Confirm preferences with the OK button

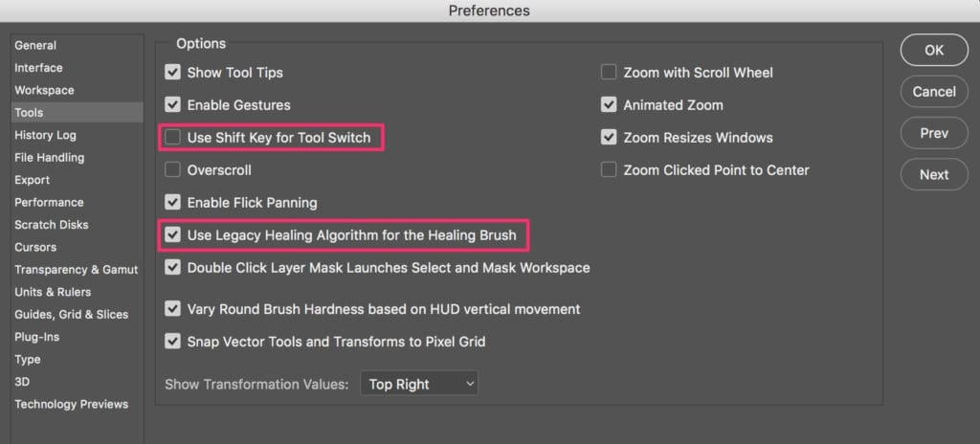[934, 50]
